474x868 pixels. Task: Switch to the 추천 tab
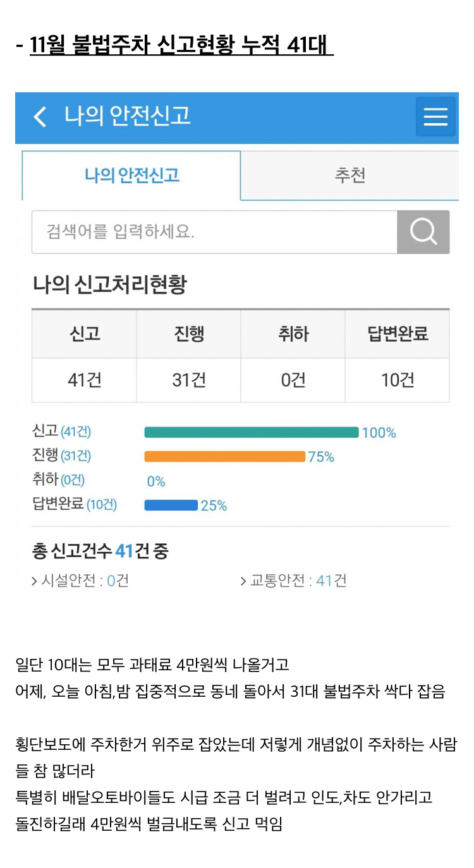pos(350,176)
